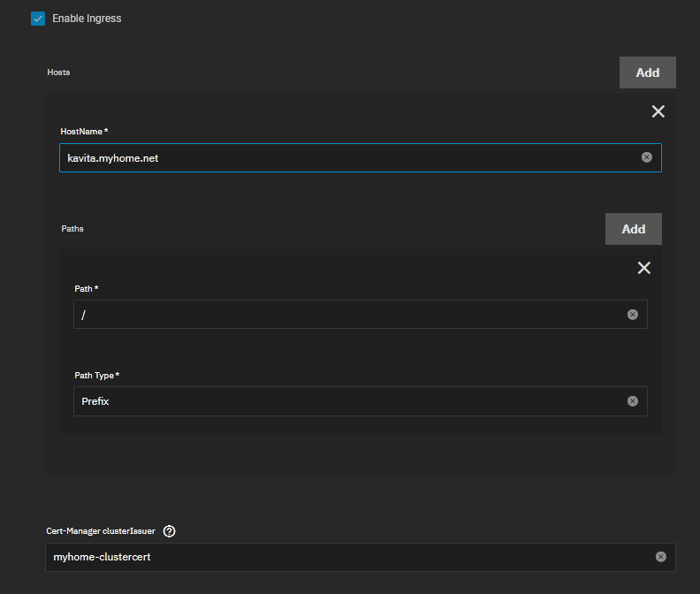
Task: Remove the path entry with the X icon
Action: click(643, 268)
